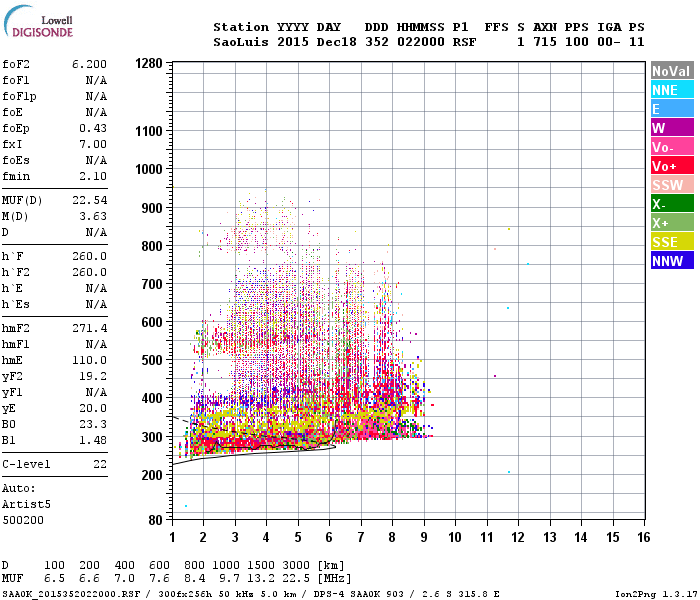Click the 715 AXN value
700x600 pixels.
545,42
